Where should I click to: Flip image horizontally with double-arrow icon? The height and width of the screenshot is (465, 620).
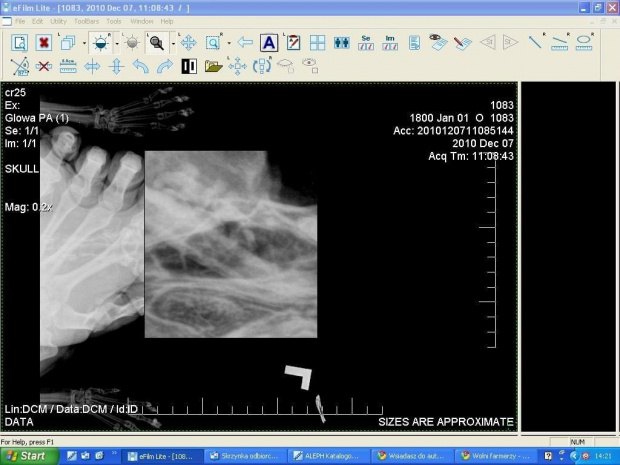point(92,66)
